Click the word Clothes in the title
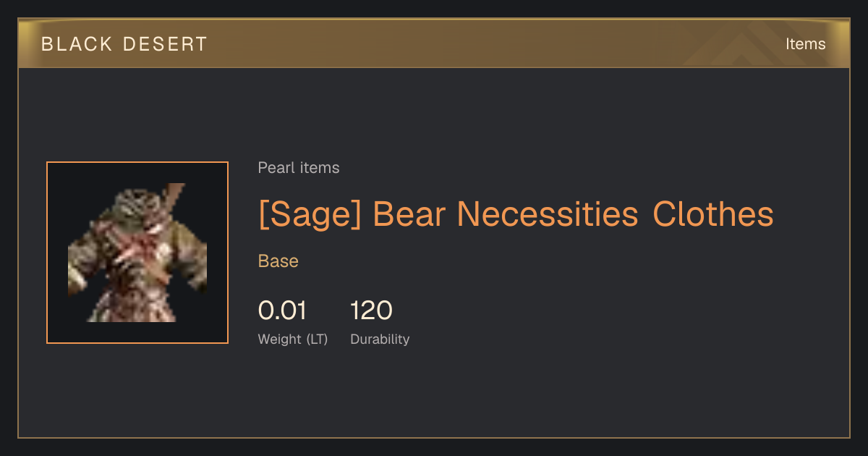This screenshot has width=868, height=456. [713, 214]
